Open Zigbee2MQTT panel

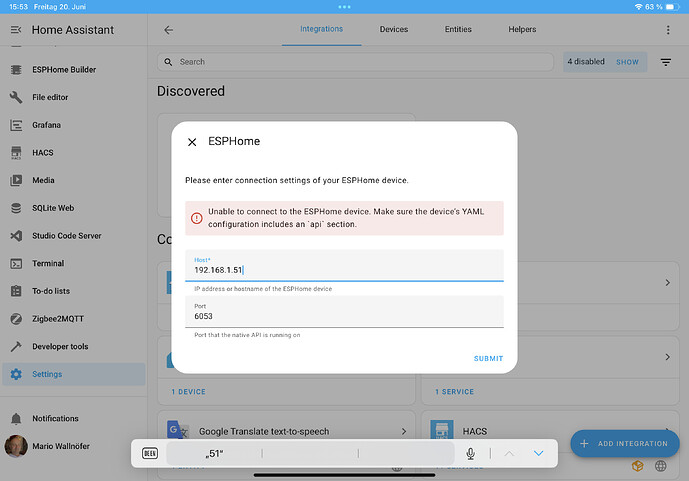coord(58,318)
